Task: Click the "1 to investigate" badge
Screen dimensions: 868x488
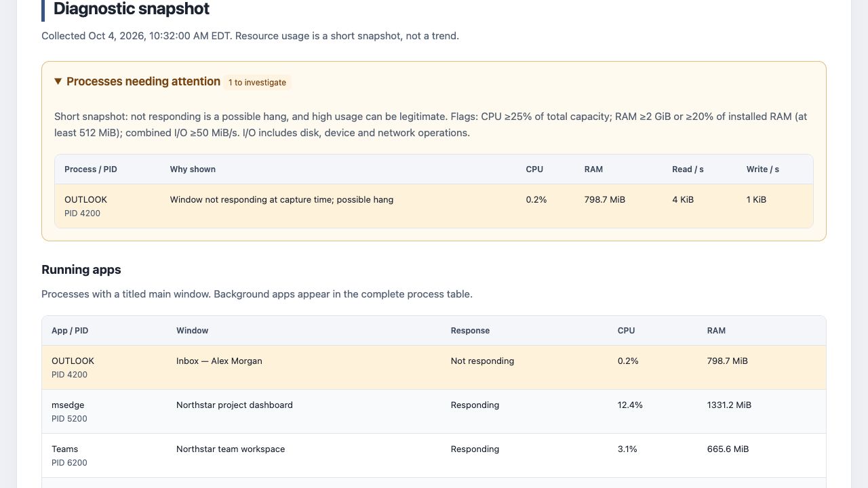Action: (x=257, y=83)
